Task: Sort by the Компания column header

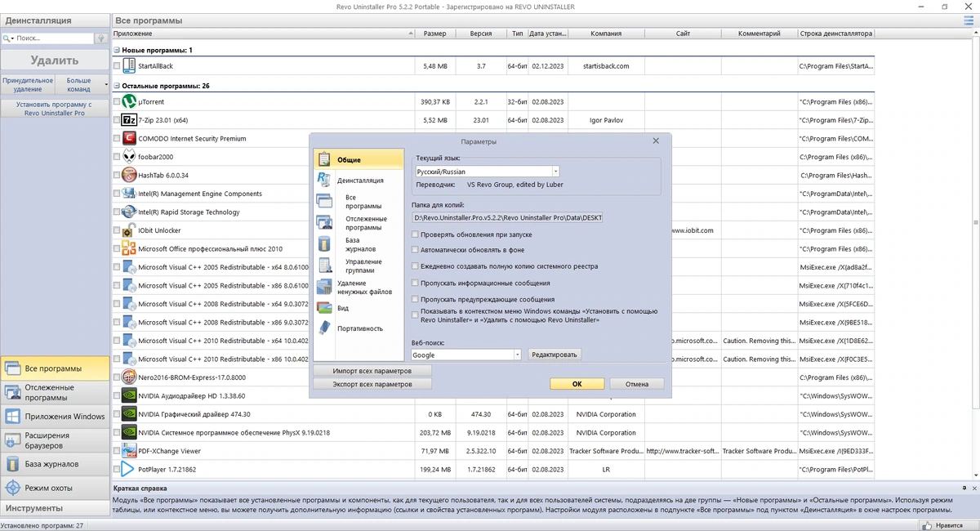Action: (x=606, y=33)
